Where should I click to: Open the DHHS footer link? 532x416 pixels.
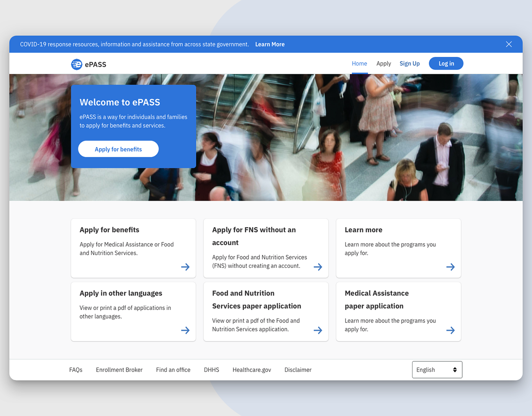[x=211, y=370]
